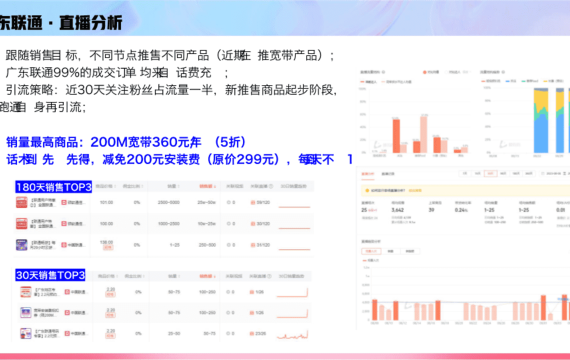
Task: Click the 25w-50w sales amount cell
Action: [x=206, y=202]
